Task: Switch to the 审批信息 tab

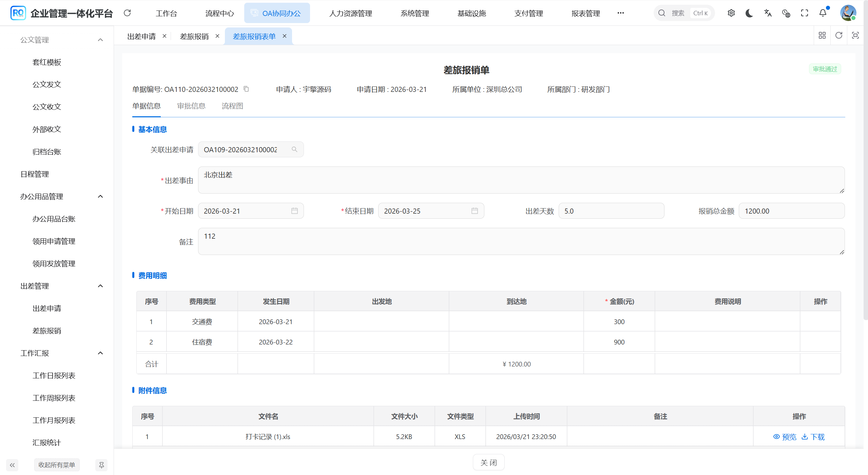Action: [191, 106]
